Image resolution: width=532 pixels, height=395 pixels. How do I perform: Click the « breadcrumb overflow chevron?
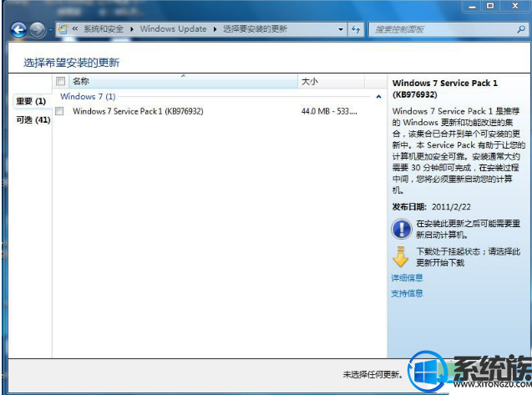click(x=75, y=29)
